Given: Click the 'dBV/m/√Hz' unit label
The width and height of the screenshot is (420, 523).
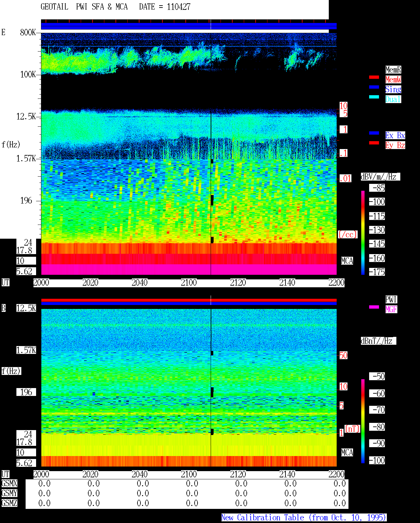Looking at the screenshot, I should tap(380, 177).
